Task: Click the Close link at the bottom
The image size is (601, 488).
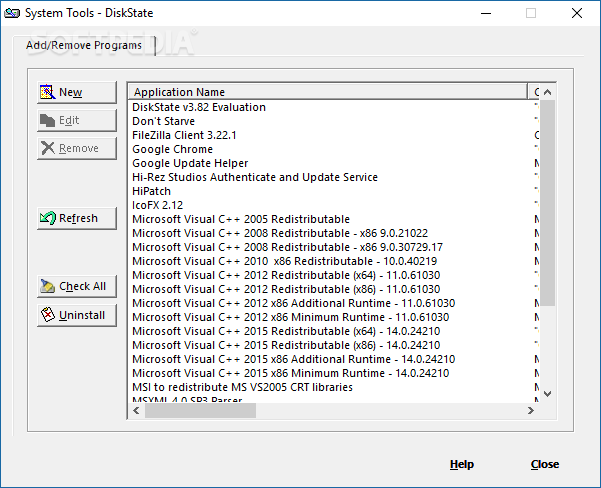Action: pyautogui.click(x=545, y=464)
